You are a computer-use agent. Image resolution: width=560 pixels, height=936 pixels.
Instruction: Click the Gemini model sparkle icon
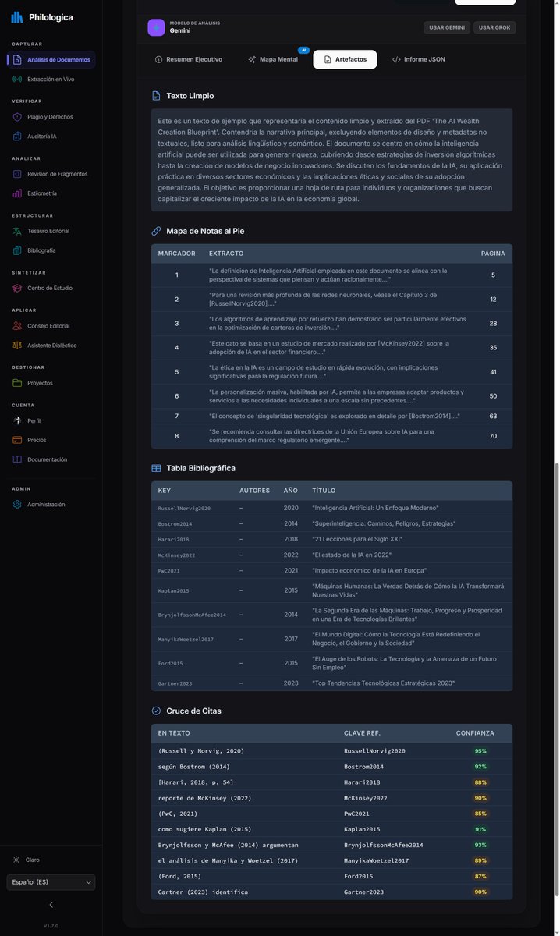point(156,27)
